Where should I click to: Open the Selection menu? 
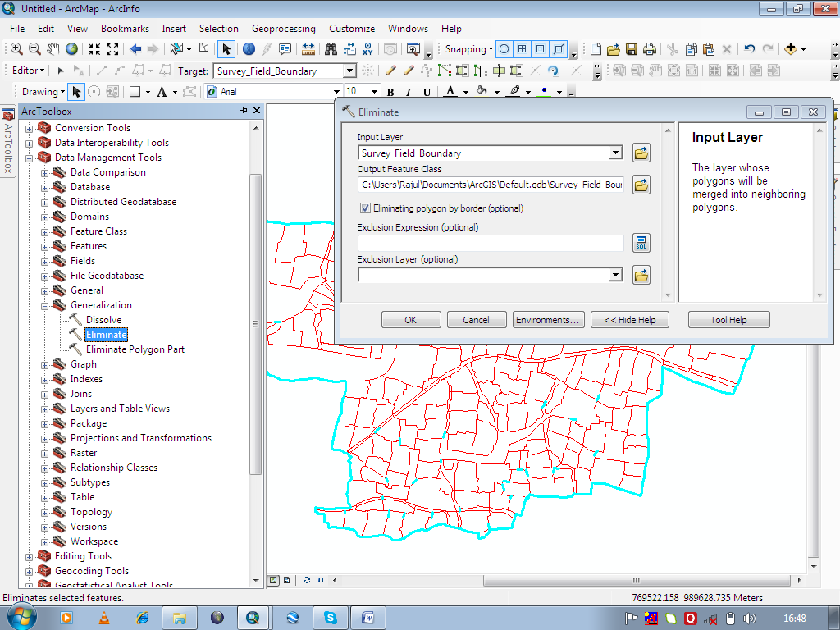(218, 29)
